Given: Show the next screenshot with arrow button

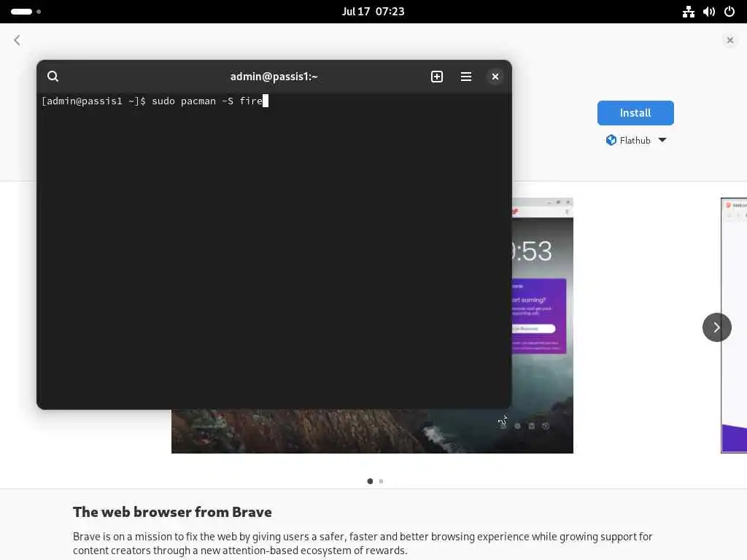Looking at the screenshot, I should [x=716, y=327].
